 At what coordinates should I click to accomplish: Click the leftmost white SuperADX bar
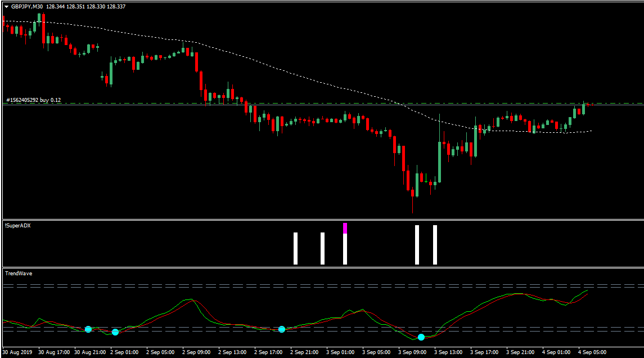pyautogui.click(x=295, y=248)
